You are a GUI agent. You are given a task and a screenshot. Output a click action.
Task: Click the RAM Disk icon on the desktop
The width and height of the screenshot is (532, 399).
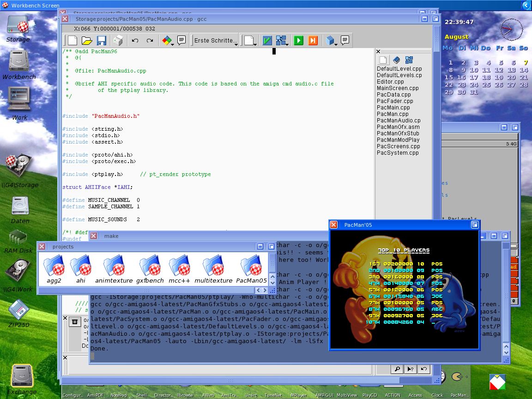pyautogui.click(x=18, y=242)
